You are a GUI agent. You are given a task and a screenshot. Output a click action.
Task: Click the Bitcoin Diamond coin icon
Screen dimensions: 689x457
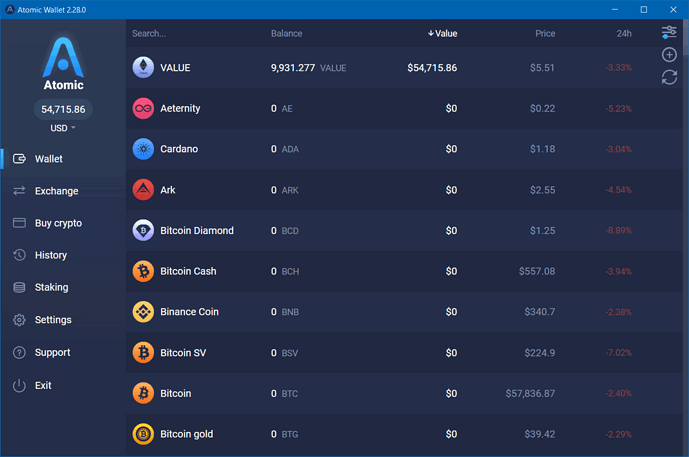pos(143,230)
